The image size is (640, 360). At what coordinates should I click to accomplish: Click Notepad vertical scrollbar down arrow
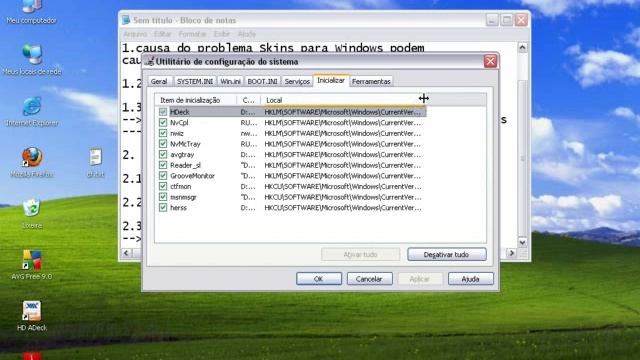522,242
